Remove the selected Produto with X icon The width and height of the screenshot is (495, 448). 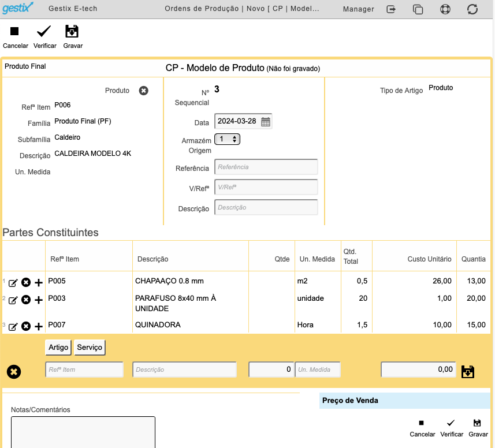pos(144,91)
